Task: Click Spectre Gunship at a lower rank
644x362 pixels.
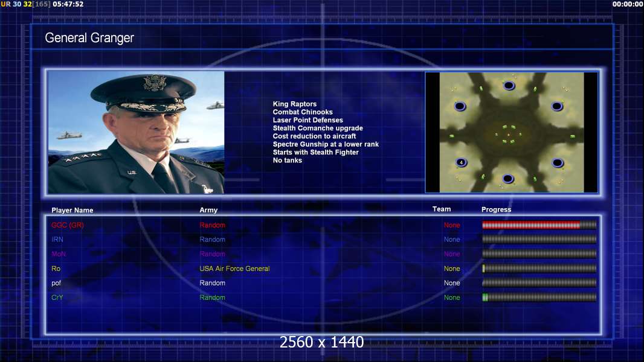Action: point(326,144)
